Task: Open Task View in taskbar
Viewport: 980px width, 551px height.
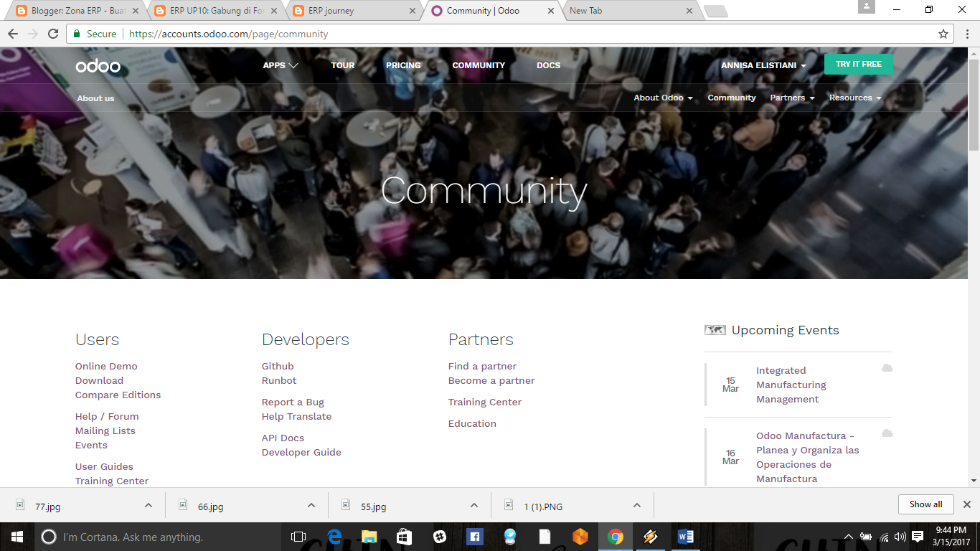Action: coord(298,537)
